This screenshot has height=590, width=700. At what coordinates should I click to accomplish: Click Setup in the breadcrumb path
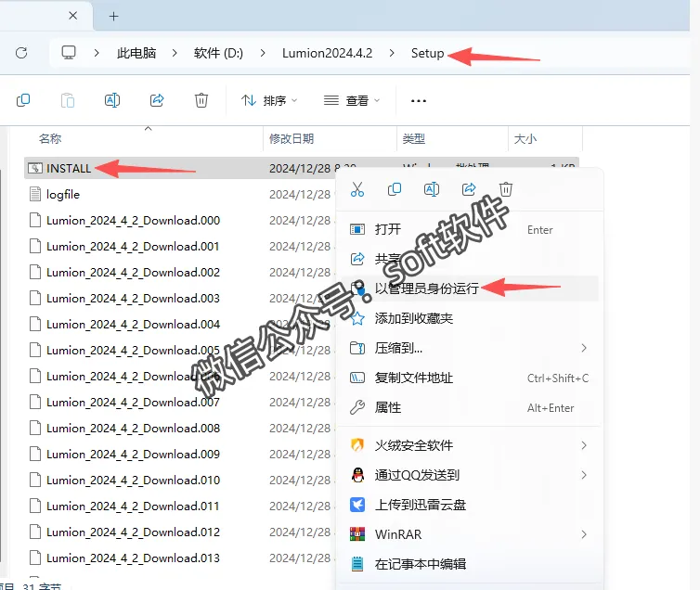pos(427,53)
